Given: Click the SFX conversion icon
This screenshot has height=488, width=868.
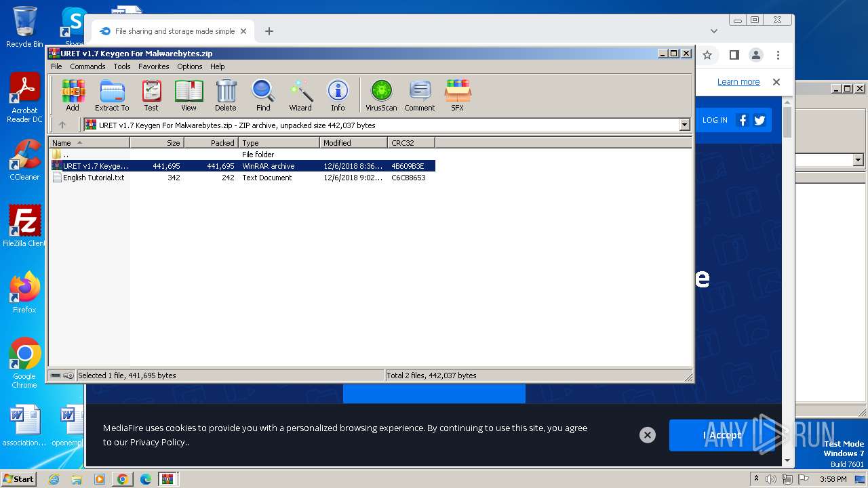Looking at the screenshot, I should [458, 96].
